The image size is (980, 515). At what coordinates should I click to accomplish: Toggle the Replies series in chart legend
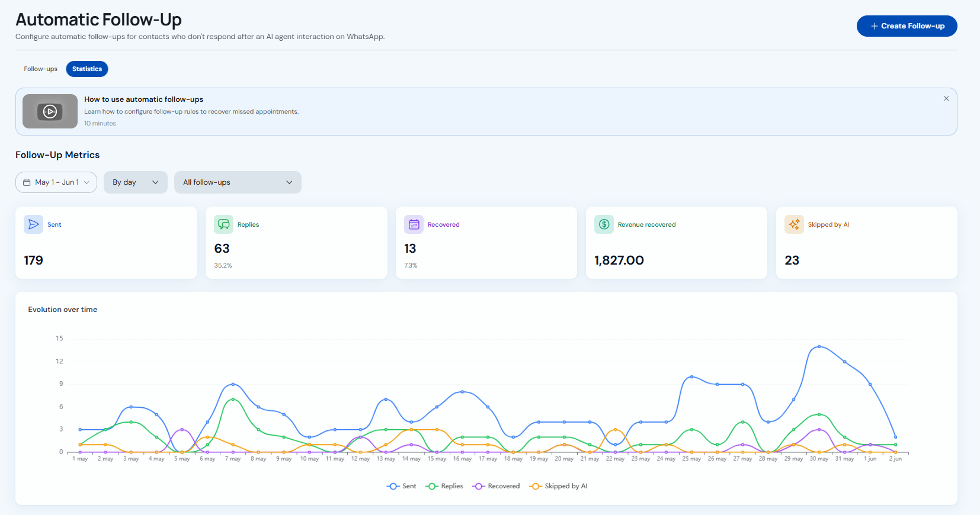pyautogui.click(x=444, y=486)
